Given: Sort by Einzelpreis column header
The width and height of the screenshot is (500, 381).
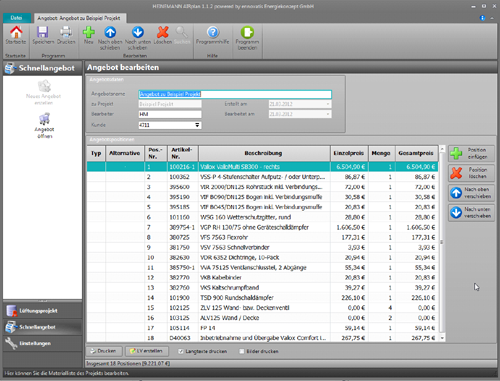Looking at the screenshot, I should click(349, 153).
